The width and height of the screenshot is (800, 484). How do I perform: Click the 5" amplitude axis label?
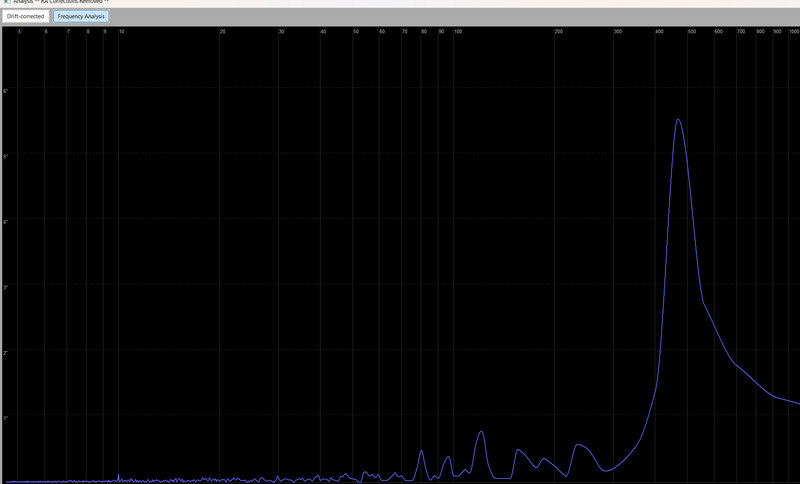(x=6, y=157)
